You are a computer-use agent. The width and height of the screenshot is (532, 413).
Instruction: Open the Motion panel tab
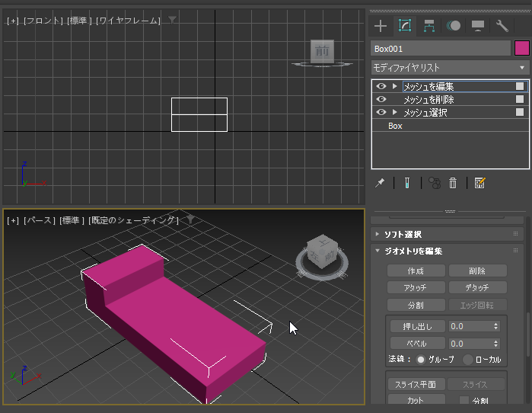click(x=454, y=26)
